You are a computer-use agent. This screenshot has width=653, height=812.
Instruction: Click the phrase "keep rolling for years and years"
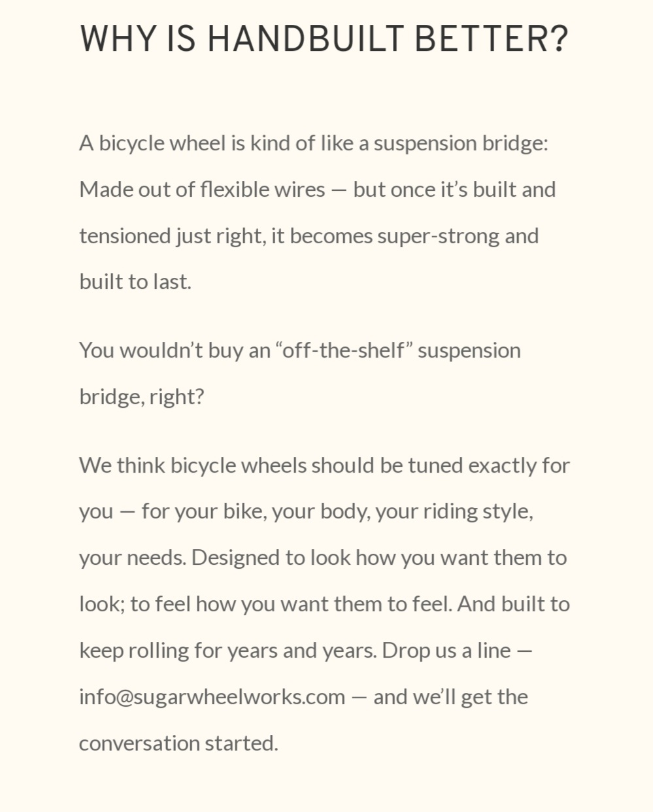pos(226,651)
